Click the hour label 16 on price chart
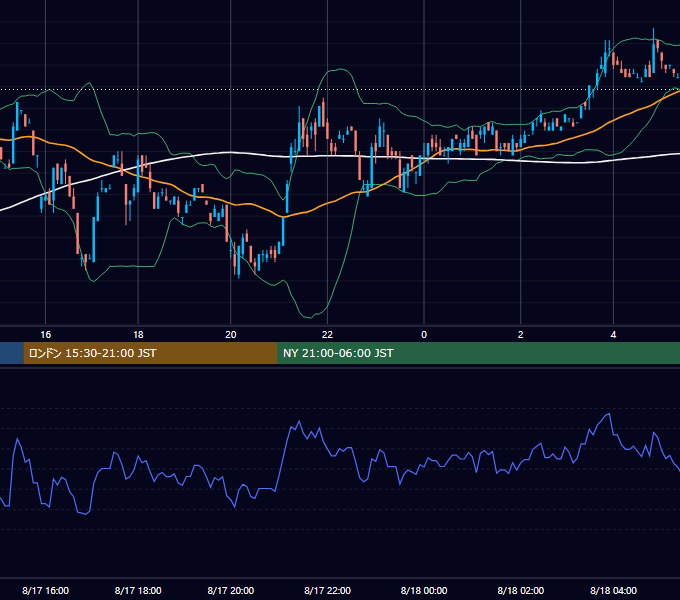 (46, 335)
